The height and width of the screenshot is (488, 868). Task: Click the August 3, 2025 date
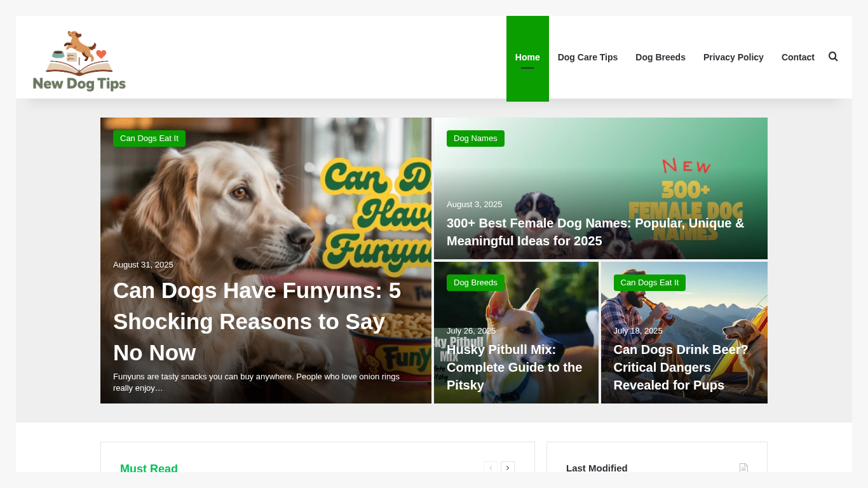[x=474, y=205]
